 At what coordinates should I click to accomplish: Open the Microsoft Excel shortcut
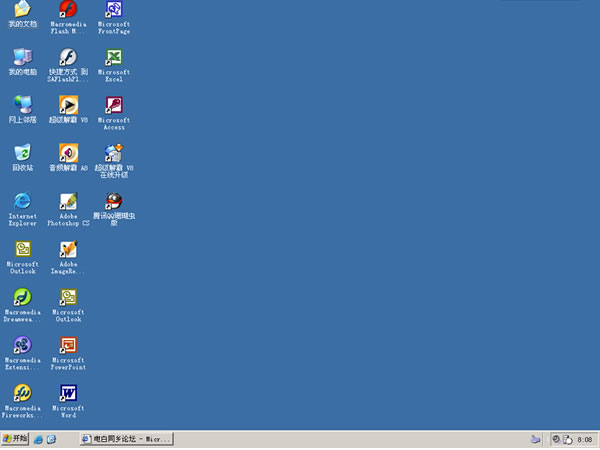114,58
